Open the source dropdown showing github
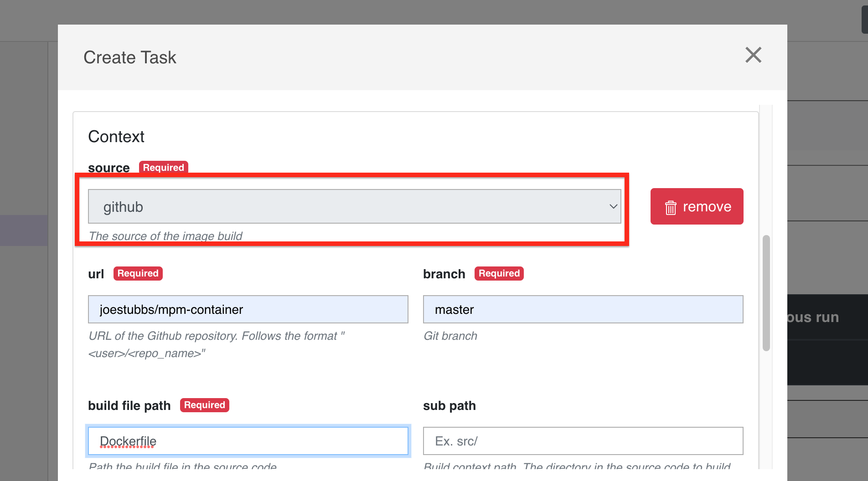The image size is (868, 481). [354, 206]
